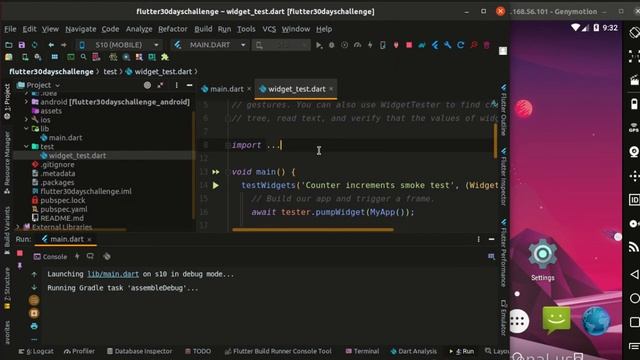Click the Select Opened File target icon in Project panel
This screenshot has width=640, height=360.
point(147,85)
